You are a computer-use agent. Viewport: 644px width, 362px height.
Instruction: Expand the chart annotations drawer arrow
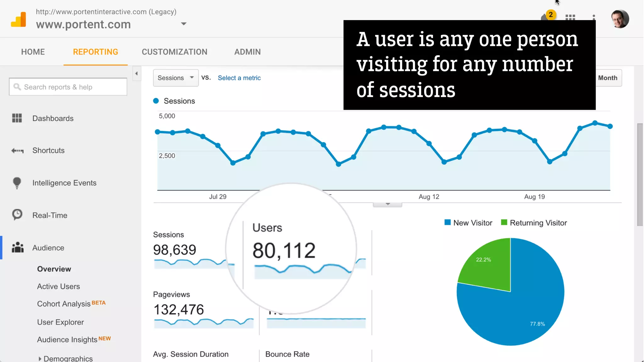click(x=387, y=204)
